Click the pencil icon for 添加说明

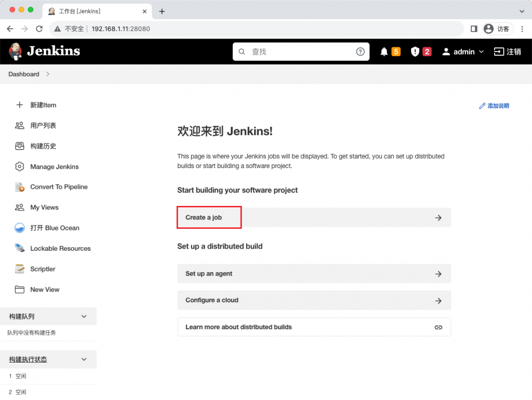click(482, 106)
